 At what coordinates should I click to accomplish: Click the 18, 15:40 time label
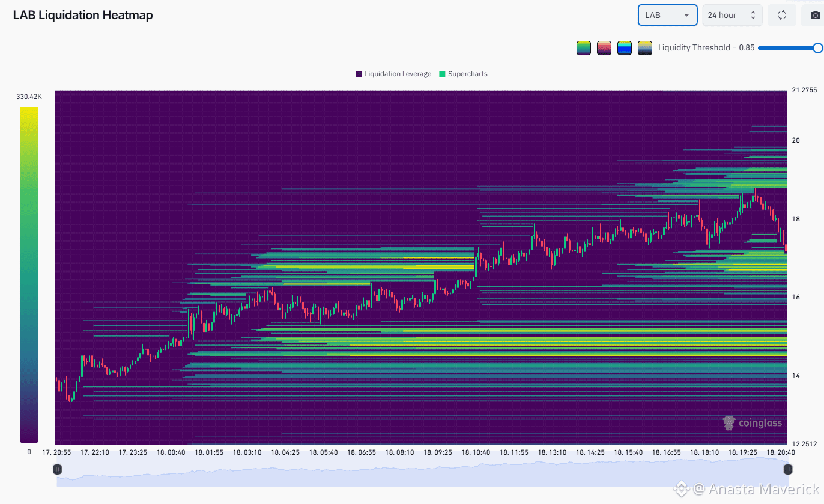628,452
